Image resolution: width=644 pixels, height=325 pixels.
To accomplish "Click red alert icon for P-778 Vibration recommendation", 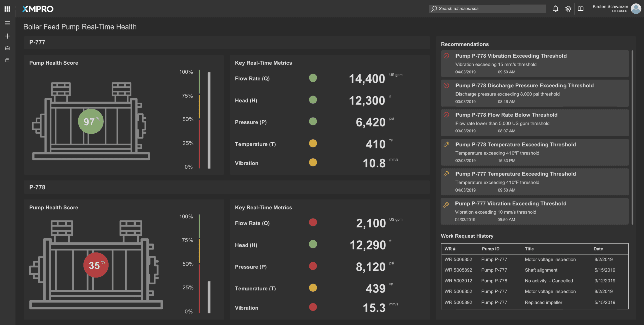I will [x=446, y=56].
